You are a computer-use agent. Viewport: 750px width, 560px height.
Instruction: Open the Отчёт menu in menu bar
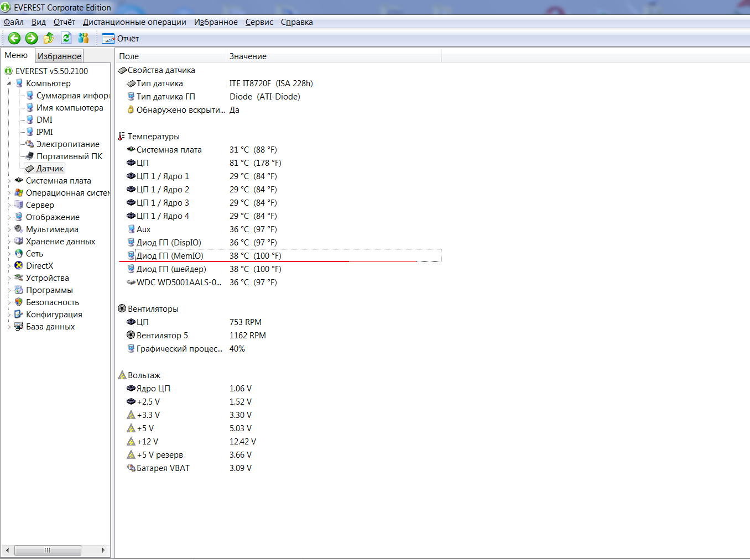(x=64, y=22)
